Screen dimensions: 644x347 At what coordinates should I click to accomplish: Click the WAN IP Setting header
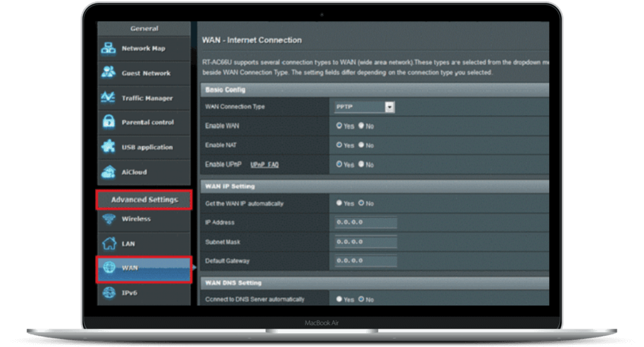pos(375,186)
